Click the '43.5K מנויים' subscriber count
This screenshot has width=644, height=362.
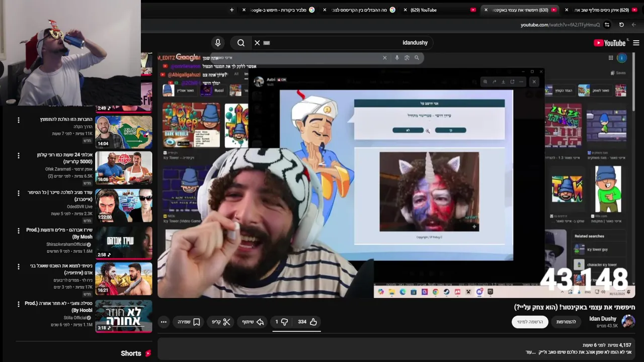[607, 326]
